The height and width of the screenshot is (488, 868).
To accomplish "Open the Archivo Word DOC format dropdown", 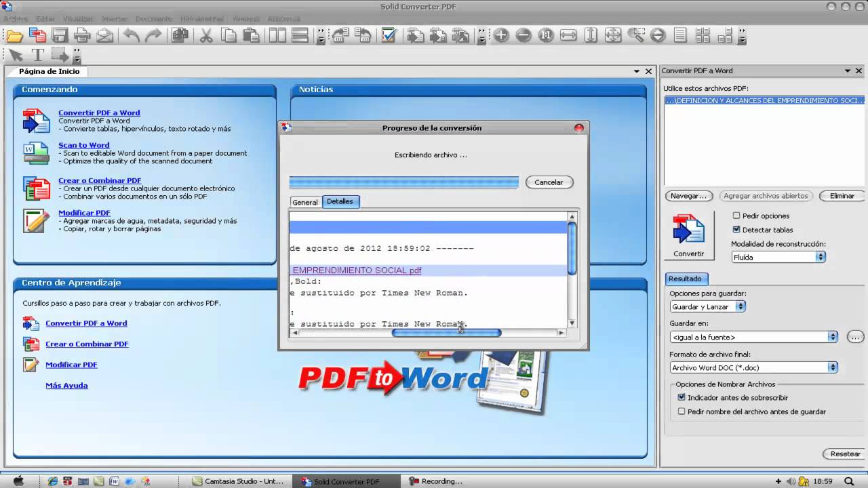I will (753, 367).
